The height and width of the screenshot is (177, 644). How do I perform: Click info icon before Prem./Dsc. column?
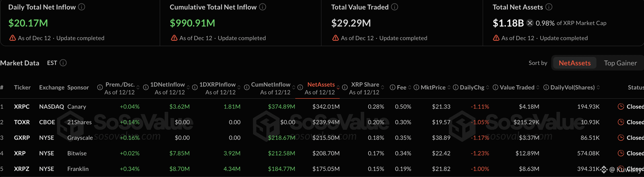100,88
